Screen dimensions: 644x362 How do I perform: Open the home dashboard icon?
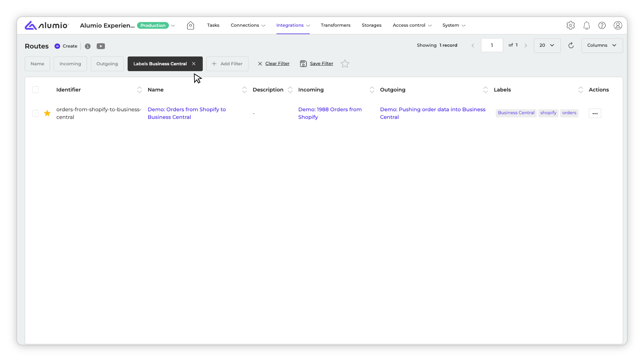(190, 25)
